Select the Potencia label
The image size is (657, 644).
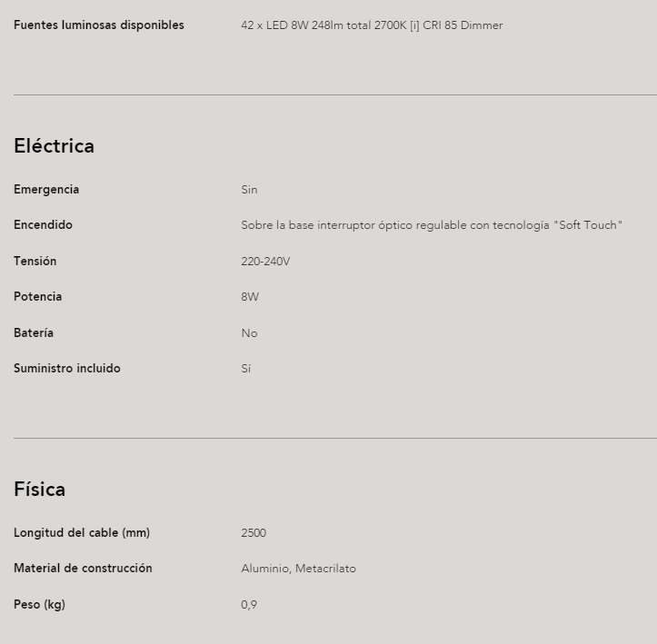(37, 297)
